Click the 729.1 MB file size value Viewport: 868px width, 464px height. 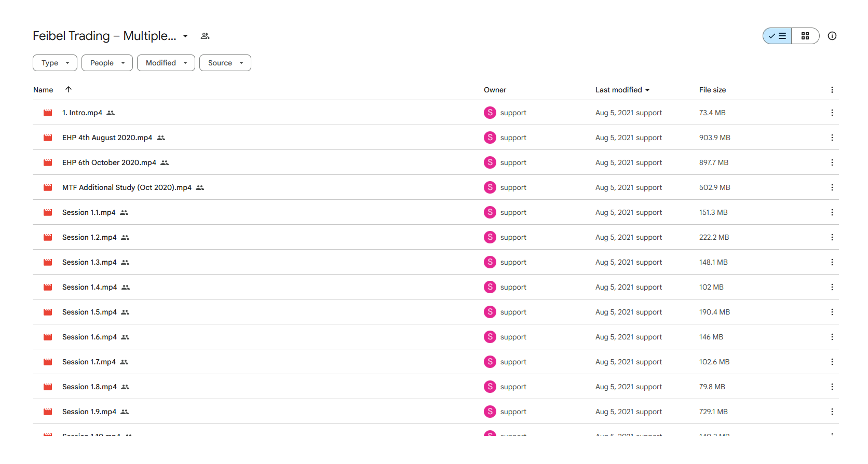click(713, 412)
